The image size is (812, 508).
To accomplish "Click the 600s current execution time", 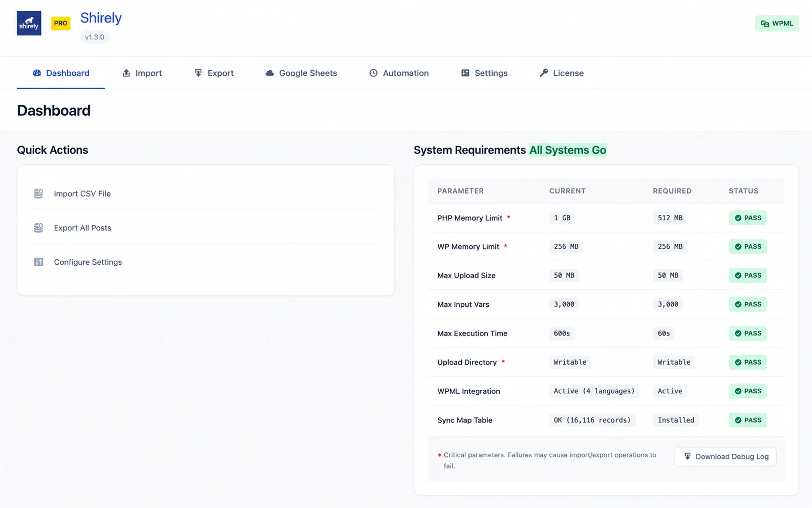I will 562,333.
